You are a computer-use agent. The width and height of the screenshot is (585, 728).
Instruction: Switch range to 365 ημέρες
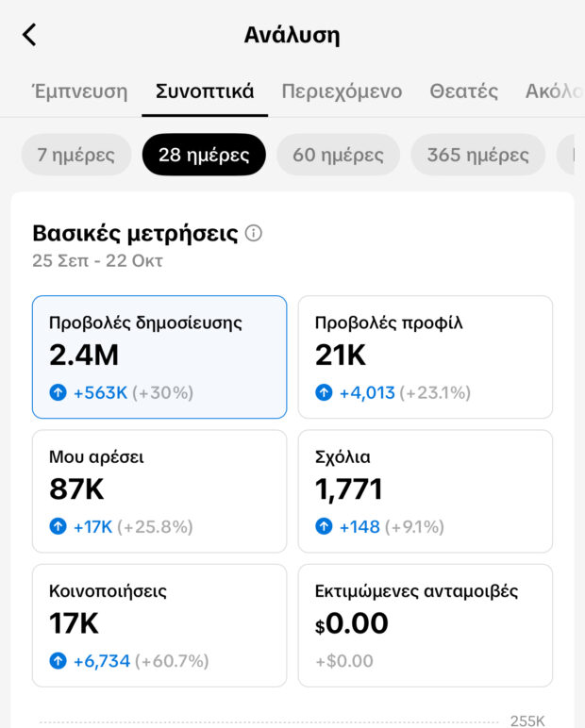pos(477,155)
